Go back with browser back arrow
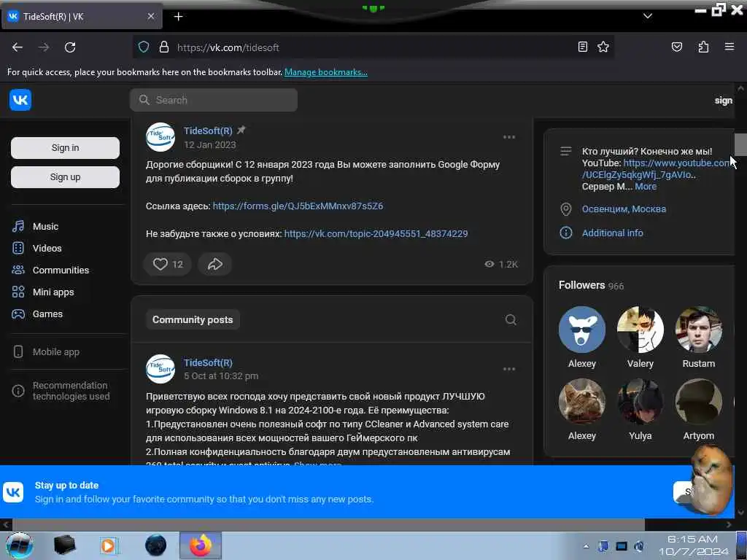This screenshot has height=560, width=747. pyautogui.click(x=18, y=47)
